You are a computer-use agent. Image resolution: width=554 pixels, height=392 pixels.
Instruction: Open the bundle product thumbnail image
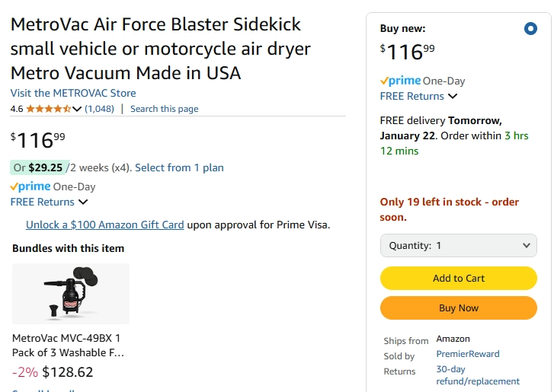coord(71,294)
